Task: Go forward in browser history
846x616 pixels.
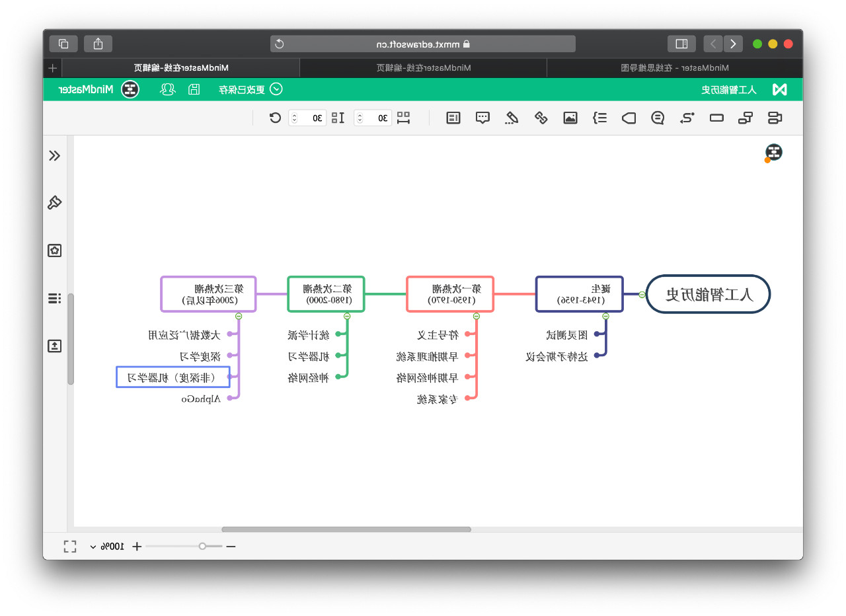Action: (713, 44)
